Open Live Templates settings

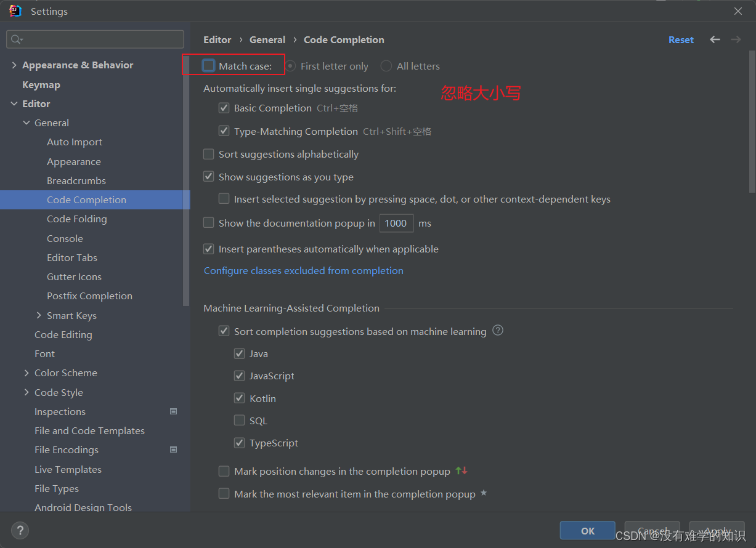pos(68,469)
